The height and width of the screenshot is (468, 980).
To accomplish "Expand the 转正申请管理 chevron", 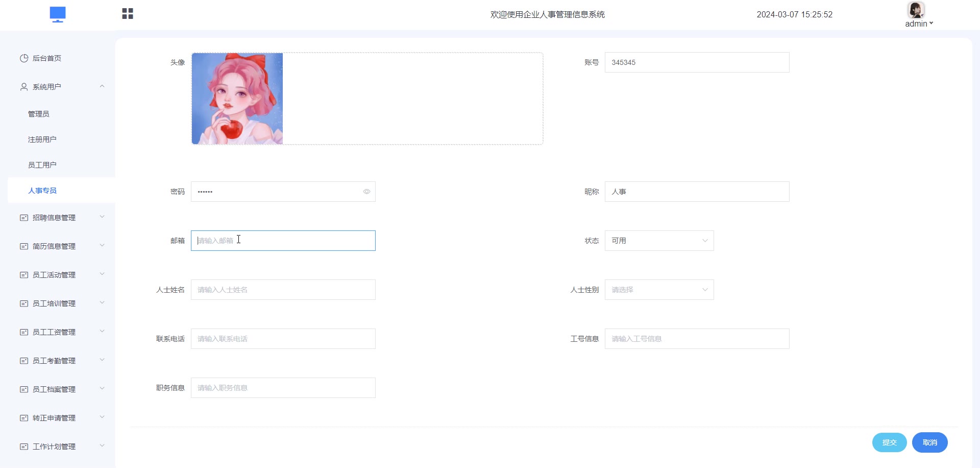I will coord(102,417).
